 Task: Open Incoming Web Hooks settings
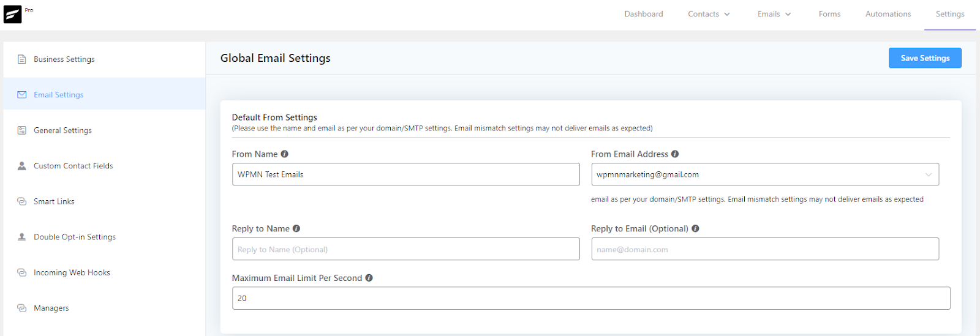click(x=72, y=272)
